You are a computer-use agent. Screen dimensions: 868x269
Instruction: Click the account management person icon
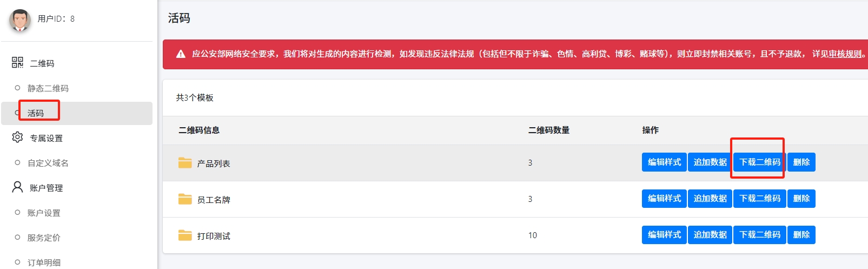(17, 187)
